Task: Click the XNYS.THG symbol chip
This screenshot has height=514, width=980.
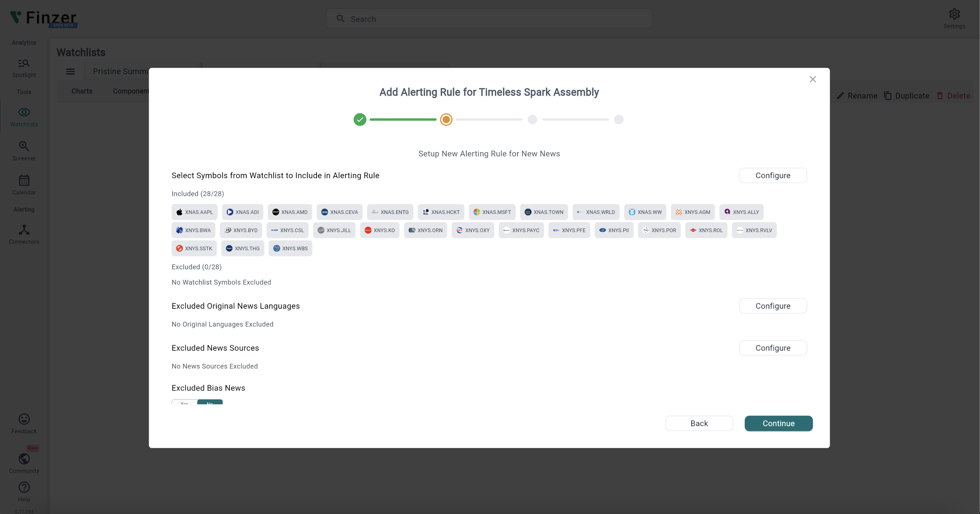Action: [x=243, y=248]
